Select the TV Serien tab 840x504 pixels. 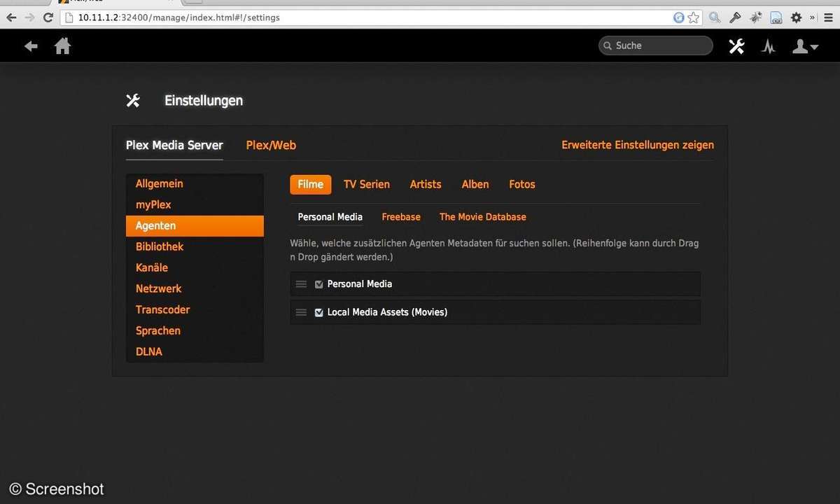(x=367, y=185)
